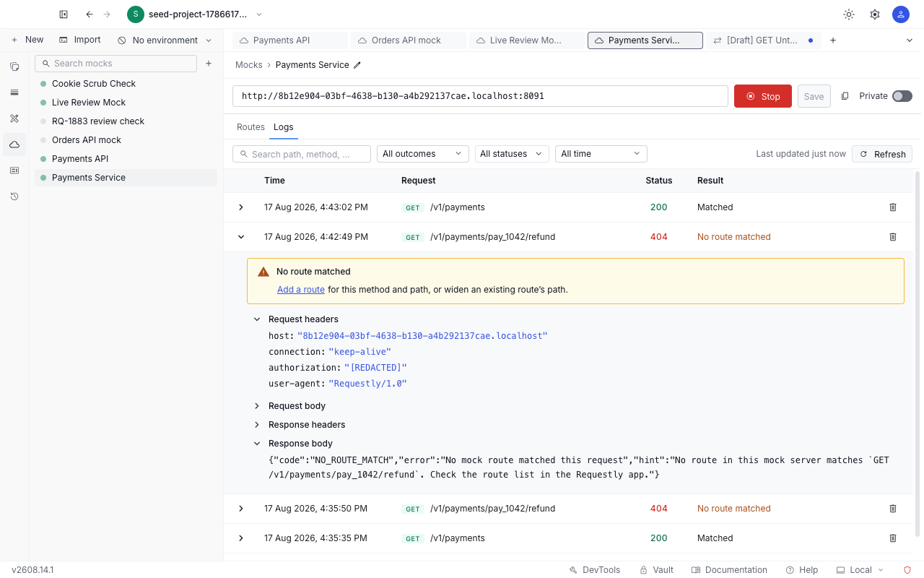This screenshot has width=924, height=578.
Task: Show the tab list overflow chevron
Action: coord(910,40)
